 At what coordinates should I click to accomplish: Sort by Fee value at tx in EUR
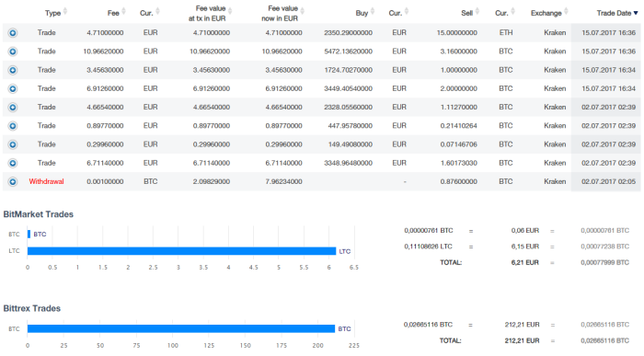click(x=210, y=13)
